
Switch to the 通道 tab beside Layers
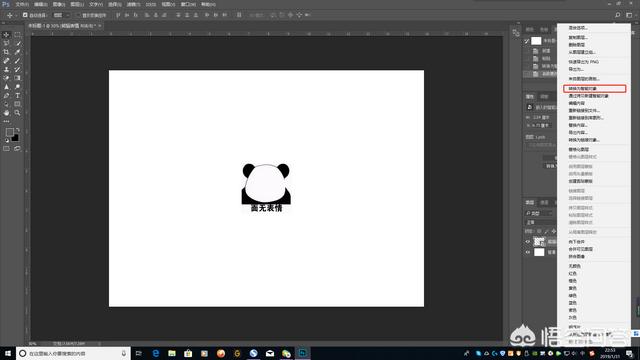[x=544, y=202]
